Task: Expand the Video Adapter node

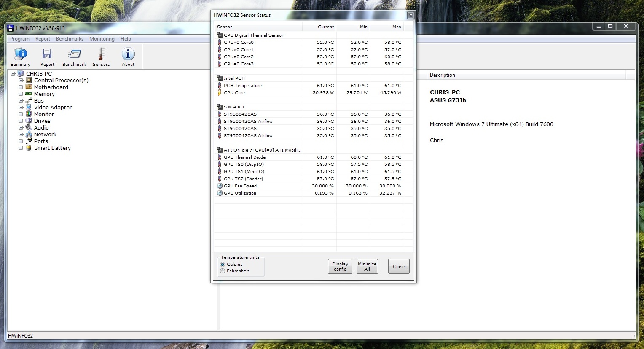Action: click(21, 107)
